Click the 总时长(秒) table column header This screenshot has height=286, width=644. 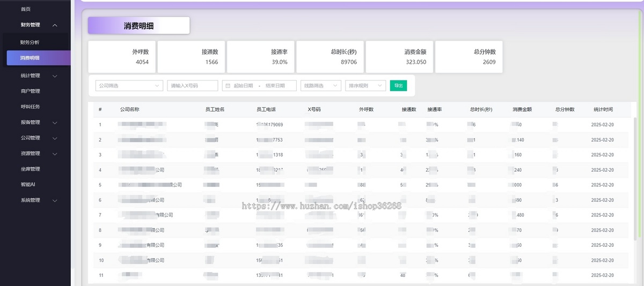481,109
